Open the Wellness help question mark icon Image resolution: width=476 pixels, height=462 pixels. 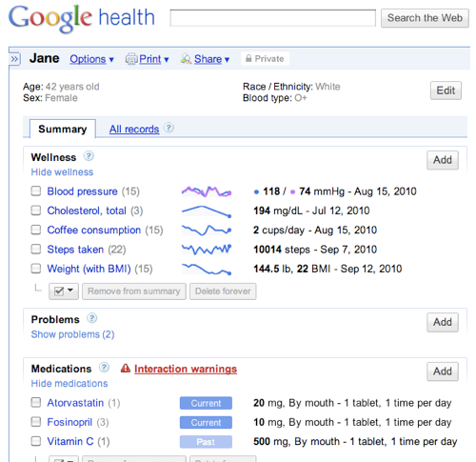pyautogui.click(x=89, y=156)
